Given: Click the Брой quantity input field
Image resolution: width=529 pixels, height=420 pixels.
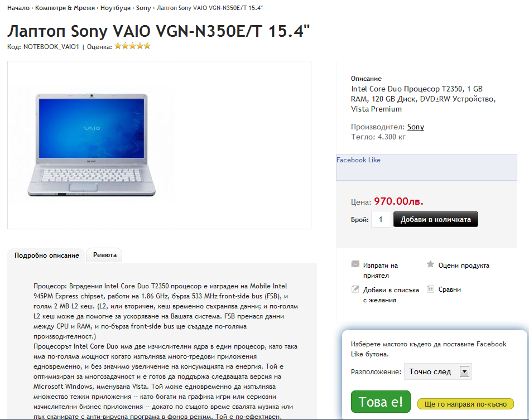Looking at the screenshot, I should (381, 219).
